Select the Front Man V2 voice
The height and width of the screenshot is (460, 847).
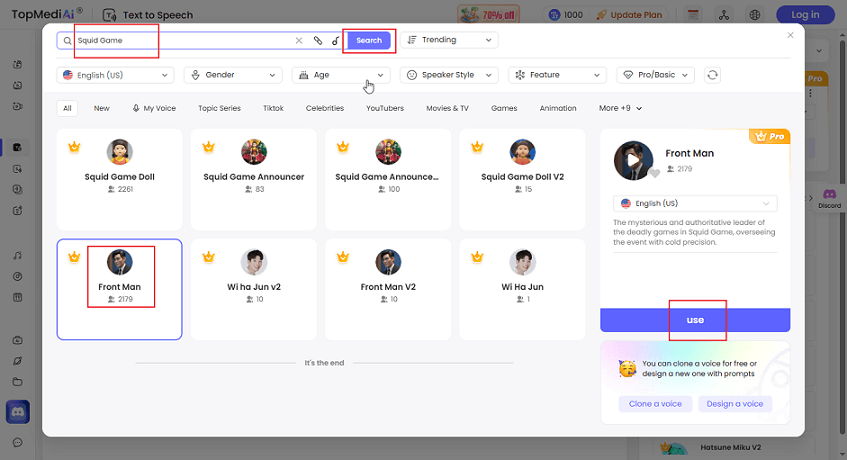(388, 289)
